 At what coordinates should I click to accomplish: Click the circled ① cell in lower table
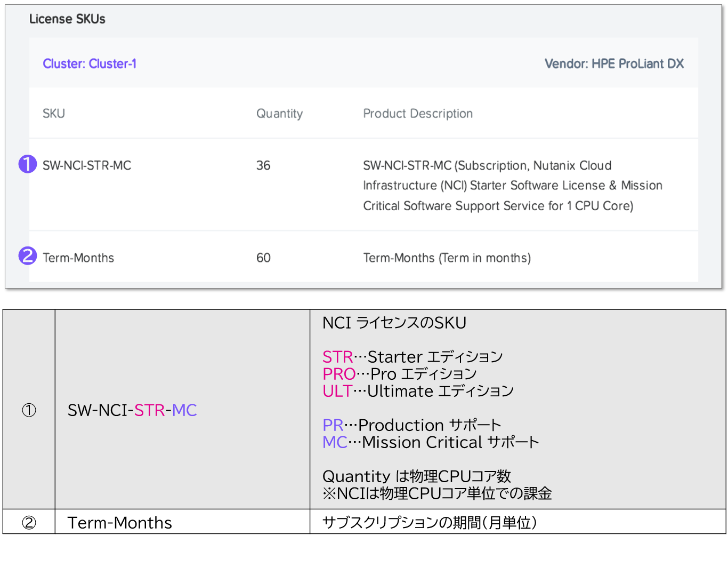pos(29,410)
